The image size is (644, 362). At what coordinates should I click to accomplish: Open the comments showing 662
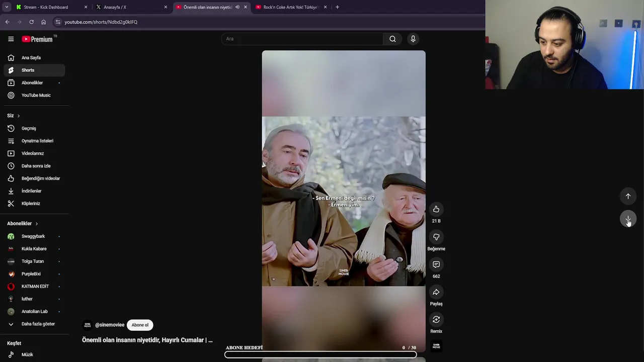coord(436,264)
